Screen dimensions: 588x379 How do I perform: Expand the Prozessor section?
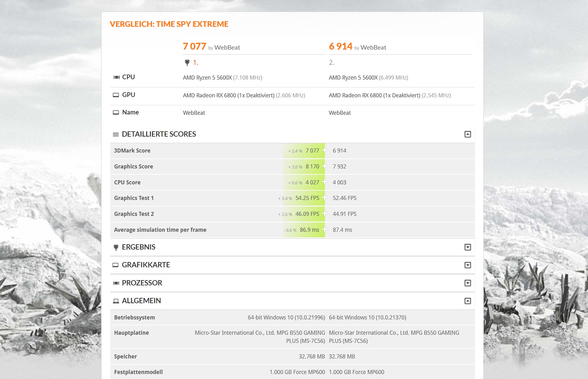(x=467, y=283)
